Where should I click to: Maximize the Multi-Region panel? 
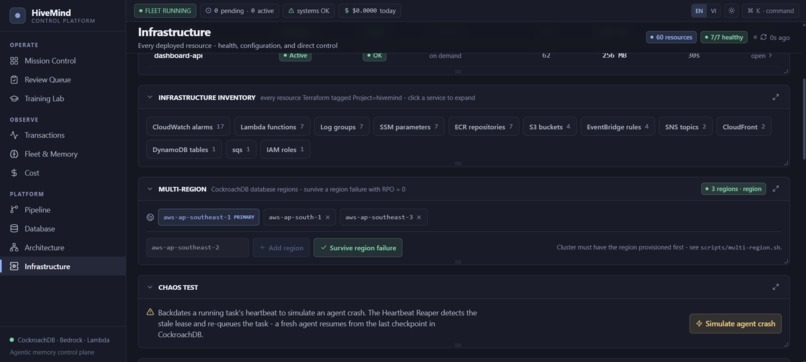click(776, 189)
